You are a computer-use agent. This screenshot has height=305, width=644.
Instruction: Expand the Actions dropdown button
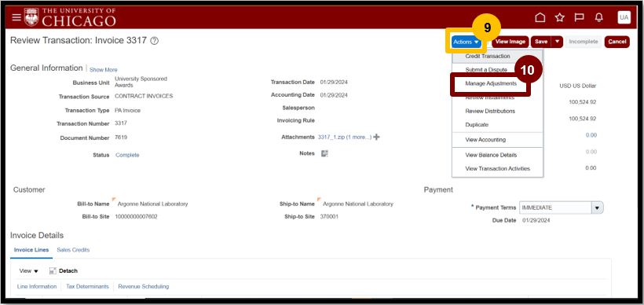467,42
